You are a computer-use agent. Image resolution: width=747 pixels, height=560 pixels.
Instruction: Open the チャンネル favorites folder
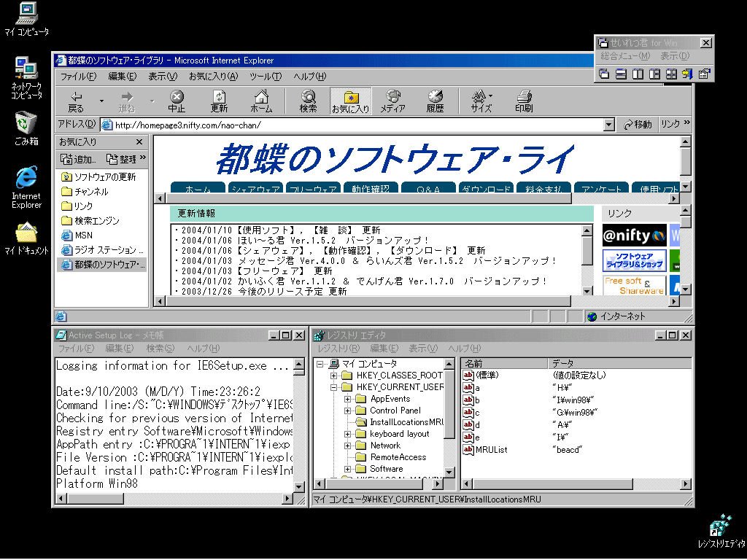coord(85,192)
